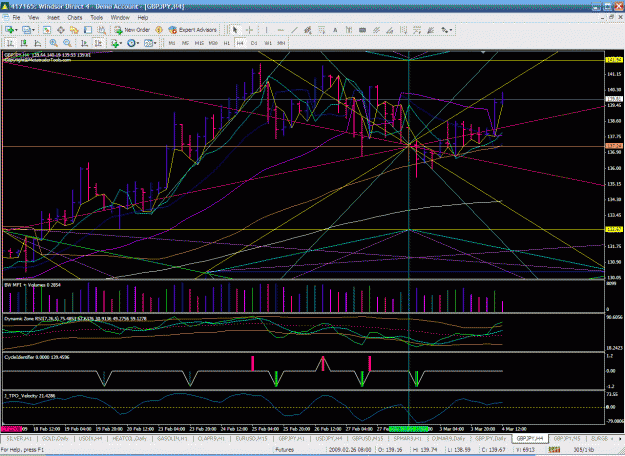The height and width of the screenshot is (456, 625).
Task: Zoom out on the chart
Action: 67,43
